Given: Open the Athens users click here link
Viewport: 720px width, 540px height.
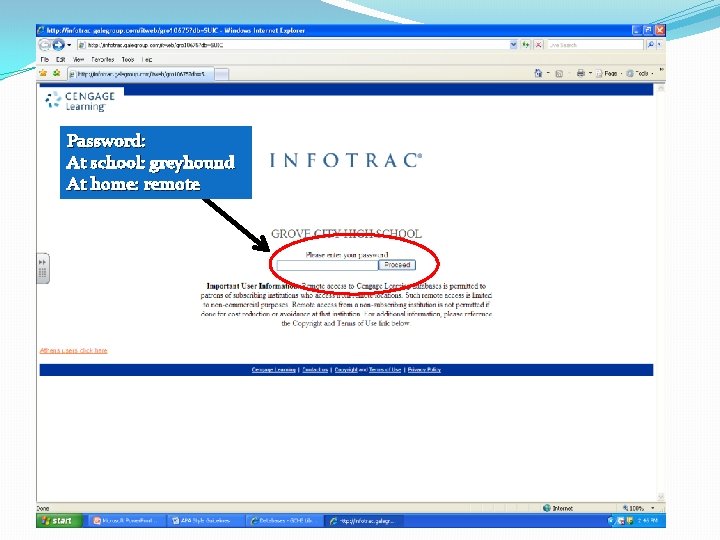Looking at the screenshot, I should pyautogui.click(x=73, y=350).
